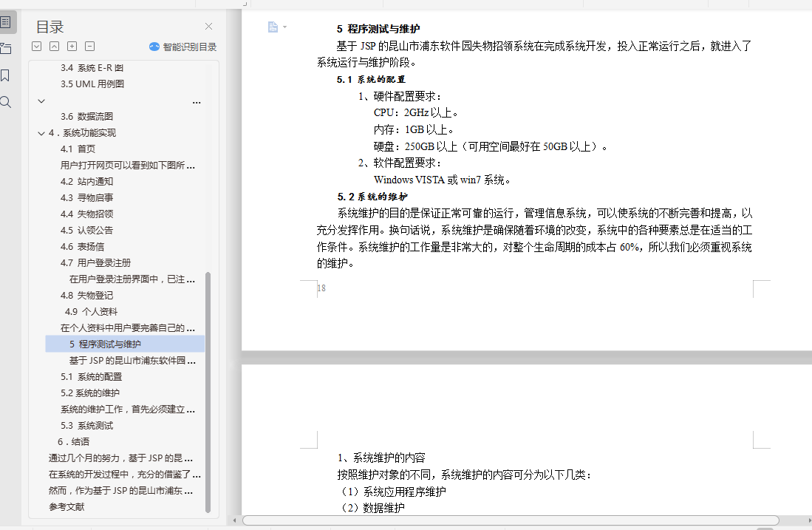Viewport: 812px width, 530px height.
Task: Go to 5.1 系统的配置 in outline
Action: 91,377
